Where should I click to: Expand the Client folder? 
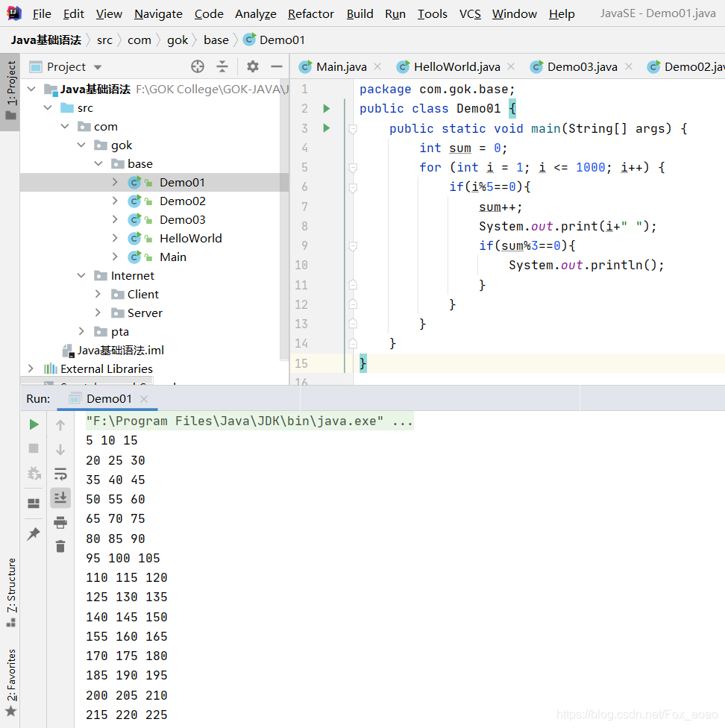98,295
